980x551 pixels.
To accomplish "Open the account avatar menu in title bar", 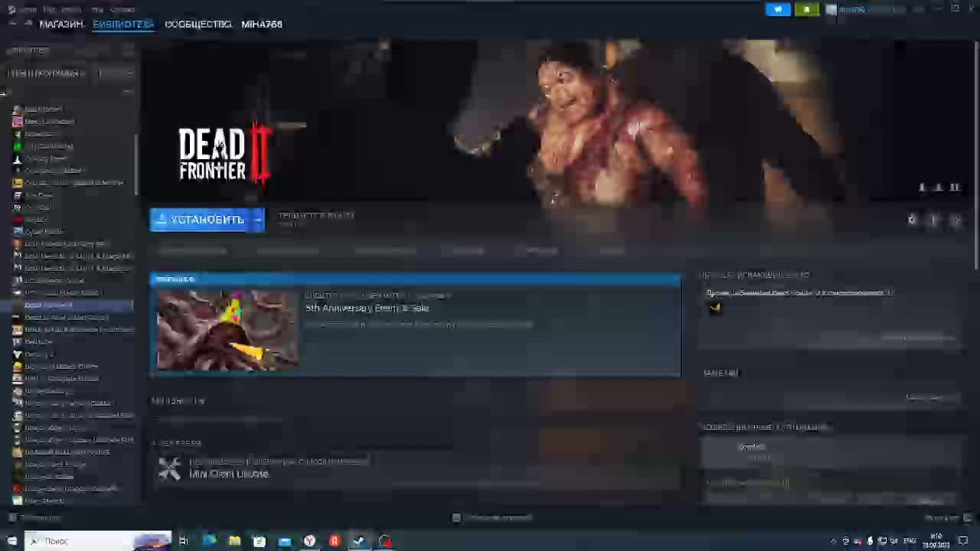I will 831,9.
